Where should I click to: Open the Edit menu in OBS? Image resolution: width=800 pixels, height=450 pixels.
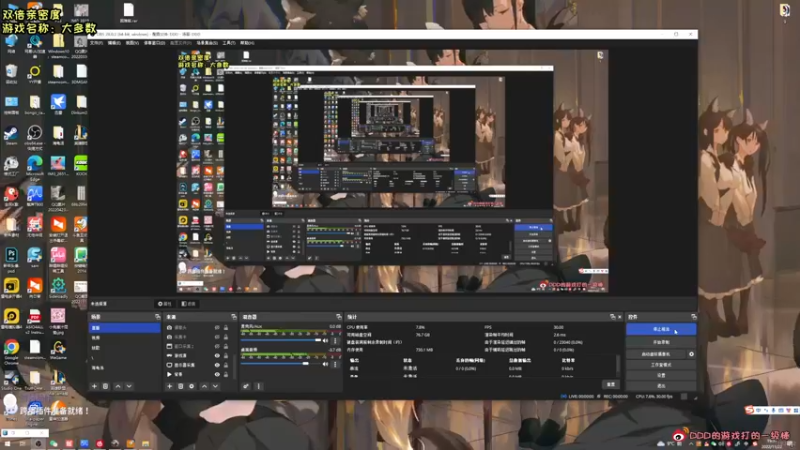pos(114,43)
